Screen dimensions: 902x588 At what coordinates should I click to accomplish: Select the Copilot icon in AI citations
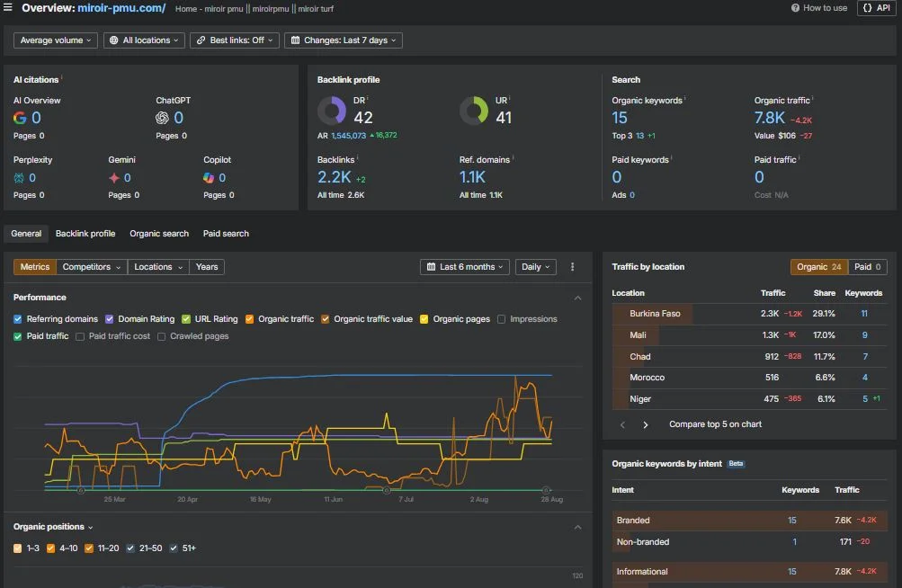[x=209, y=177]
